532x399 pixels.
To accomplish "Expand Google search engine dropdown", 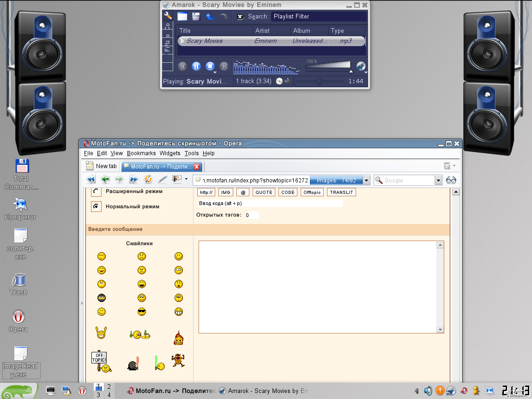I will (438, 181).
